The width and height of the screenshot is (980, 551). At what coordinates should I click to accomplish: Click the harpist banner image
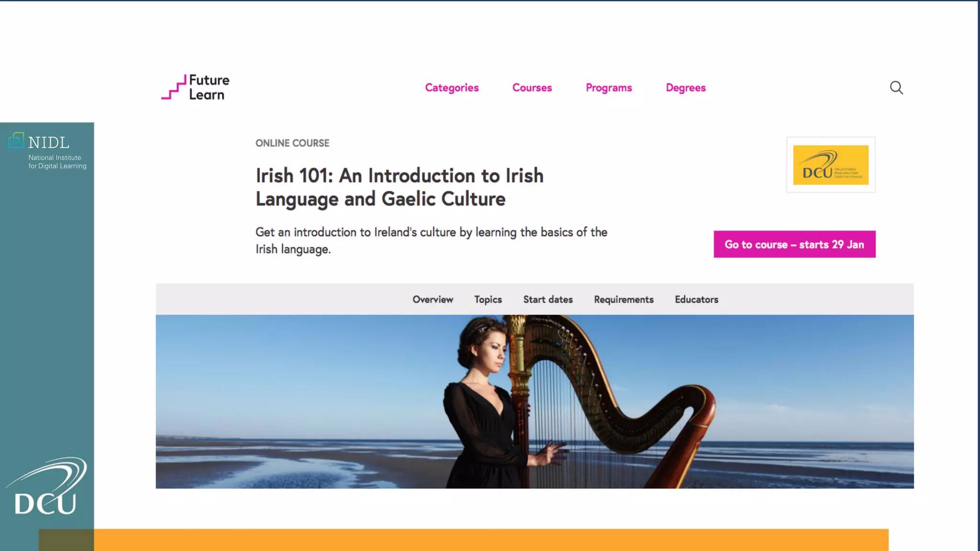[x=535, y=401]
